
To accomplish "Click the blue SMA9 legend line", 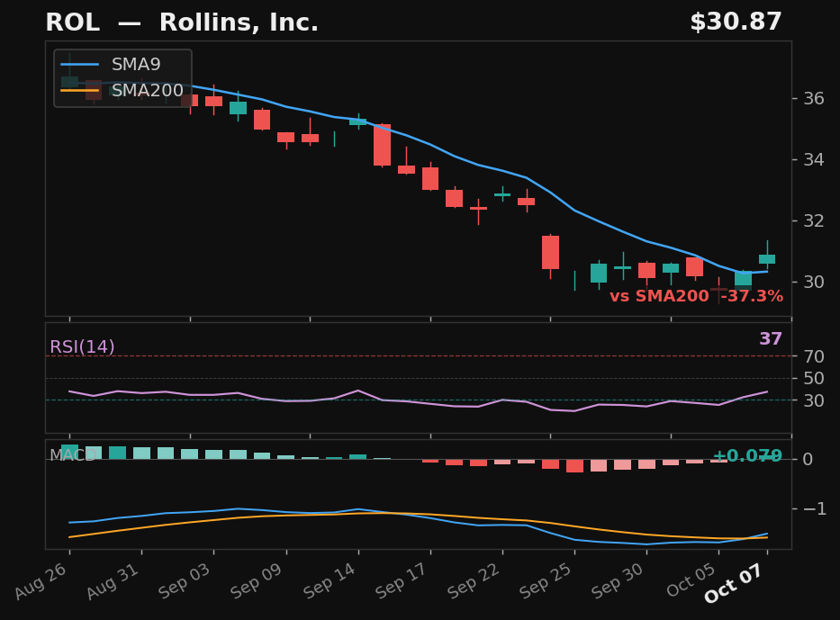I will click(x=80, y=64).
